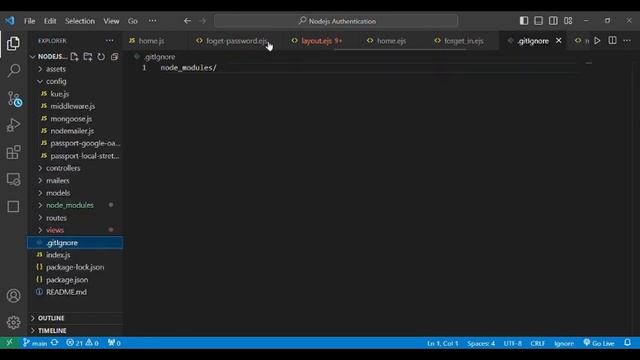The image size is (640, 360).
Task: Open remote window indicator in status bar
Action: (9, 343)
